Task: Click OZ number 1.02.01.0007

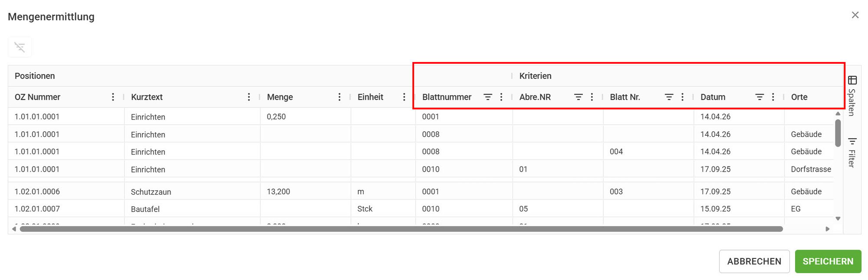Action: (37, 209)
